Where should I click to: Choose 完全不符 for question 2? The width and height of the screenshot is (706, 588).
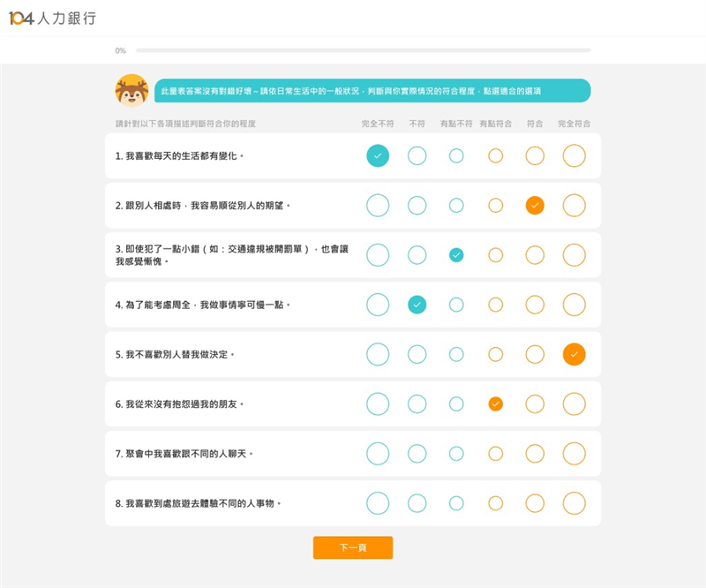378,206
